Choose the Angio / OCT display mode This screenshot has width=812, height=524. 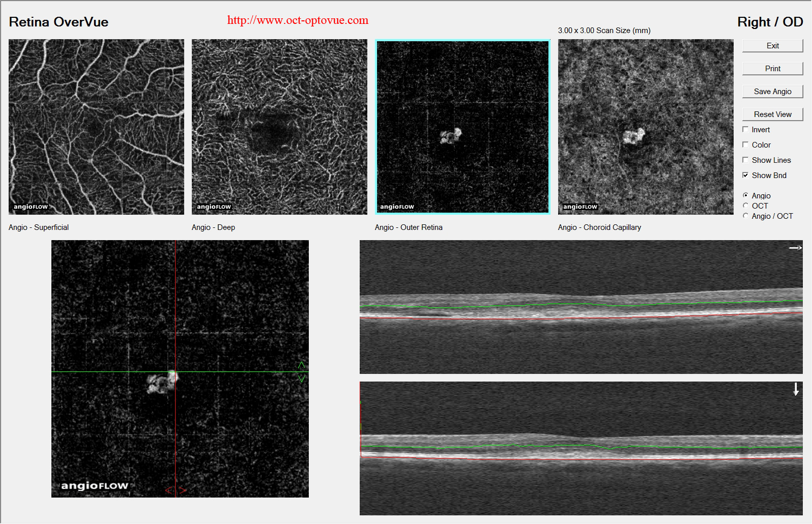click(x=745, y=216)
